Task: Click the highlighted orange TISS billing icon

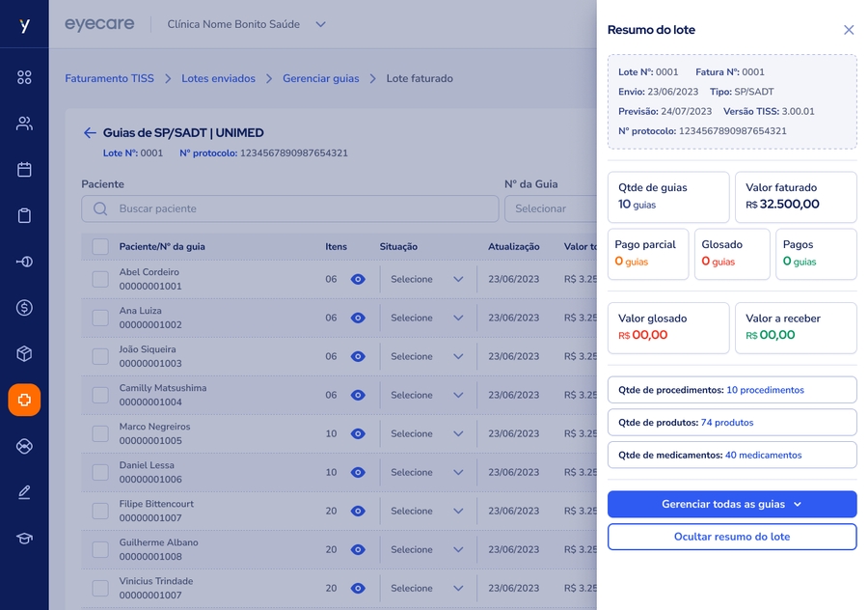Action: [x=24, y=400]
